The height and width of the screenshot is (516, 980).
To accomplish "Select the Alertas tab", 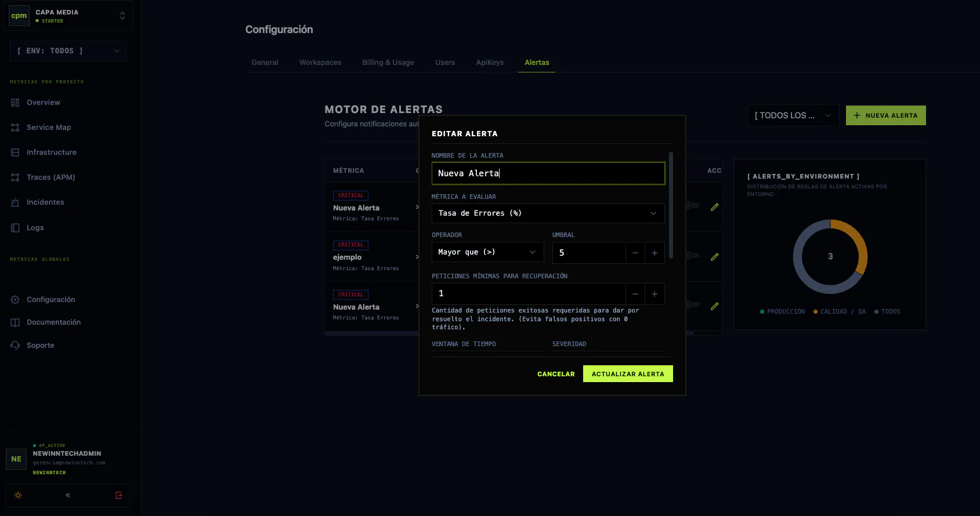I will click(537, 63).
